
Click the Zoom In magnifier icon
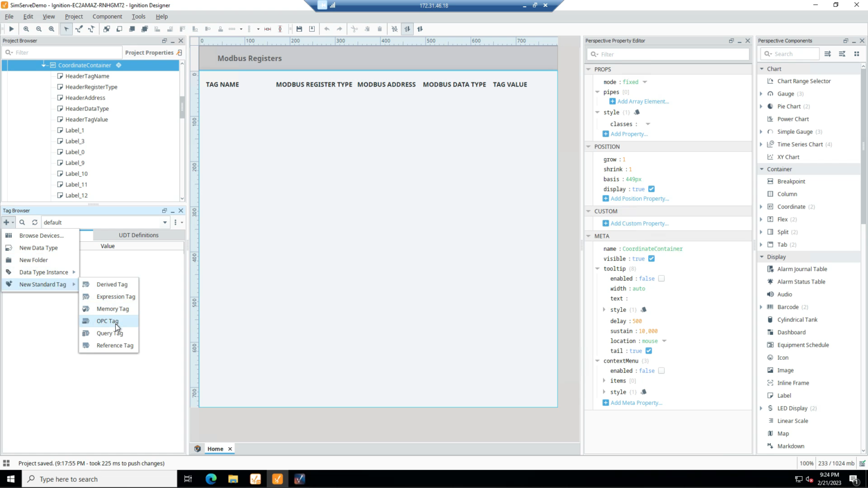pos(27,29)
